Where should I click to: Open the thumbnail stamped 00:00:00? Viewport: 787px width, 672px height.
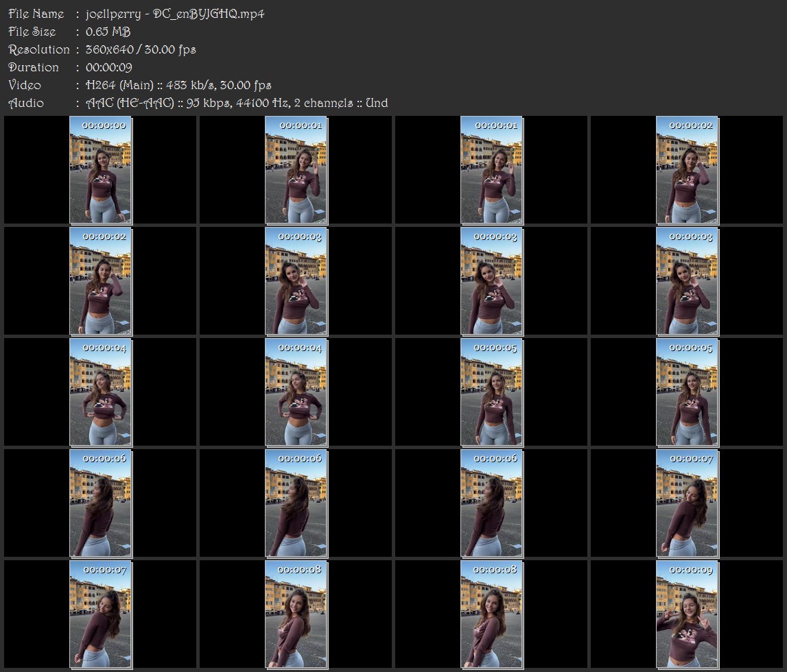[x=100, y=170]
